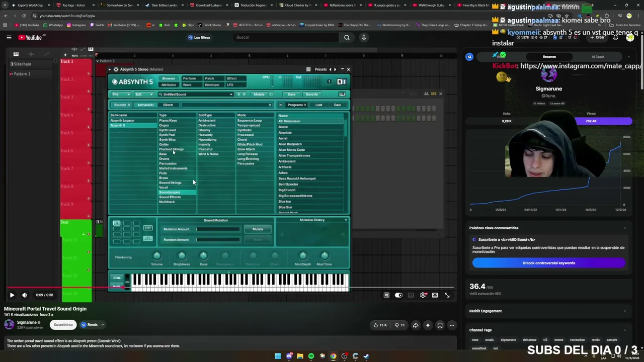The width and height of the screenshot is (644, 362).
Task: Play the video
Action: point(12,295)
